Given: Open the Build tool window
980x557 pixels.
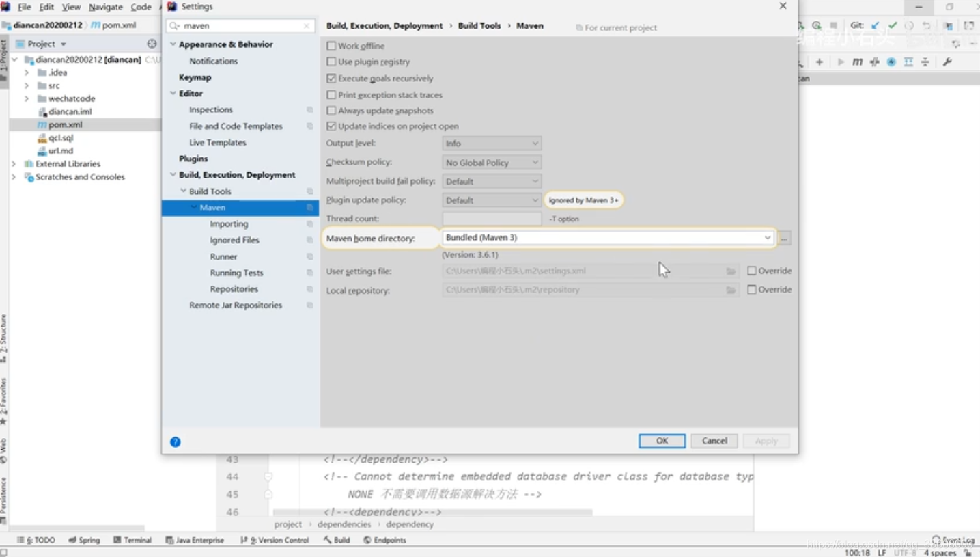Looking at the screenshot, I should 337,540.
